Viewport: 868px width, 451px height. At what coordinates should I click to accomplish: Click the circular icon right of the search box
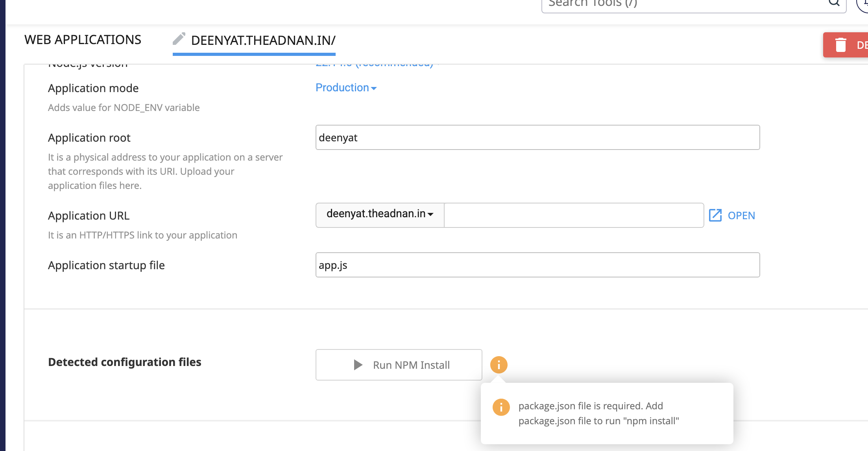863,4
